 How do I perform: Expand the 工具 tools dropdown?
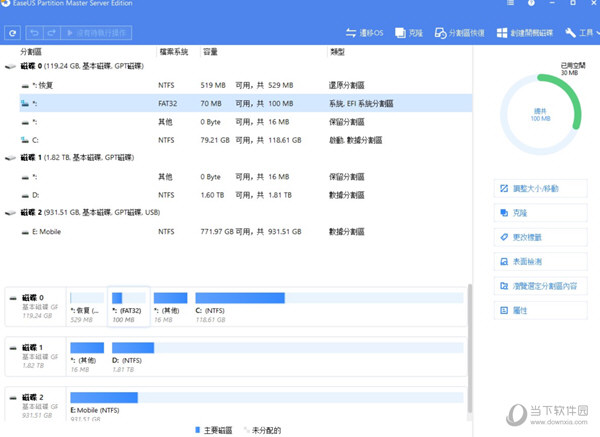(x=582, y=33)
